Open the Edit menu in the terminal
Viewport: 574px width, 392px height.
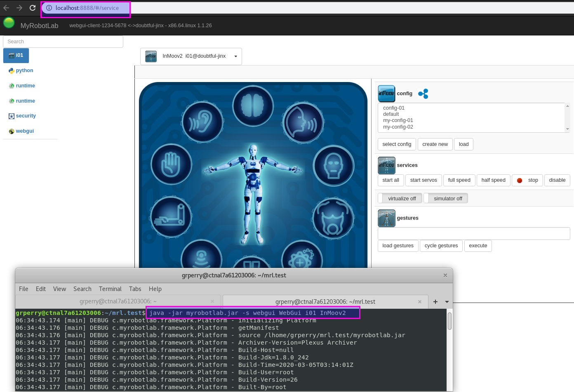41,289
